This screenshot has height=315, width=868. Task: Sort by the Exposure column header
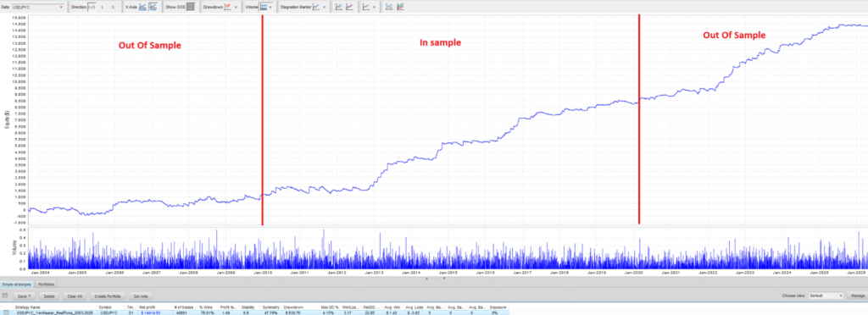point(498,307)
